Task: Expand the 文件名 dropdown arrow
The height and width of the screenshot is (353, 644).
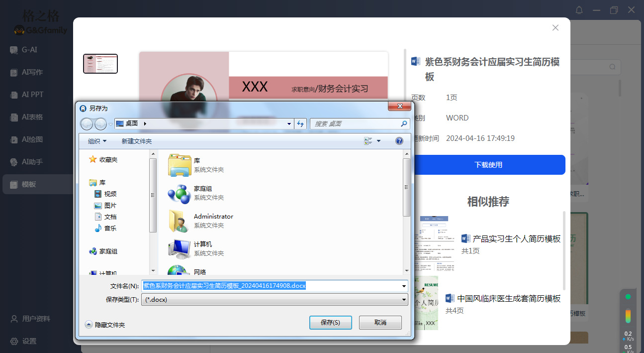Action: coord(404,286)
